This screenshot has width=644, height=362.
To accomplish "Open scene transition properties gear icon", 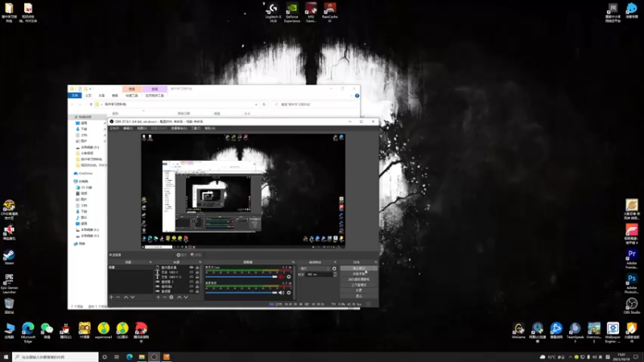I will pos(334,269).
